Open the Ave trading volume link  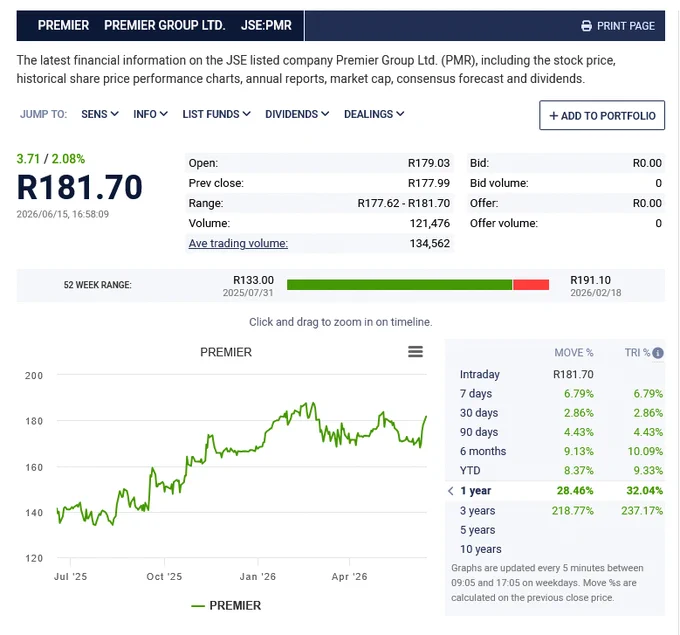point(238,243)
